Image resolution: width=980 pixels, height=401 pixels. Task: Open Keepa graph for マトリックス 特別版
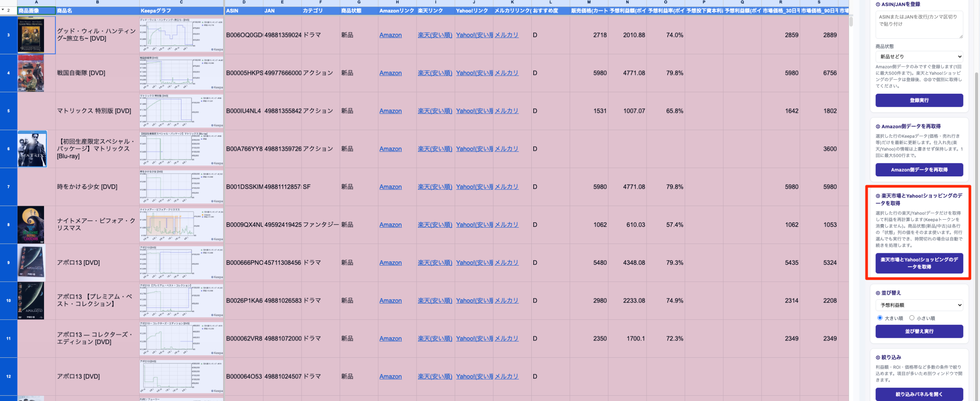pos(181,111)
